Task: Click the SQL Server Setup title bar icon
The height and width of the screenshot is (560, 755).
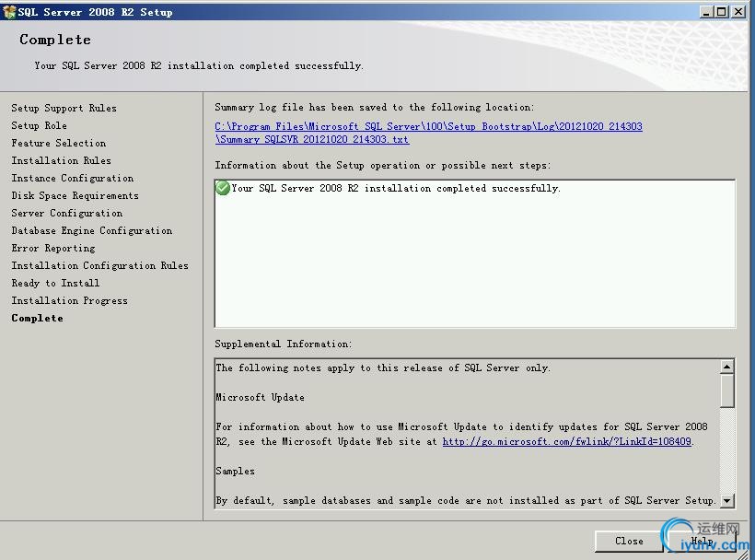Action: pos(9,12)
